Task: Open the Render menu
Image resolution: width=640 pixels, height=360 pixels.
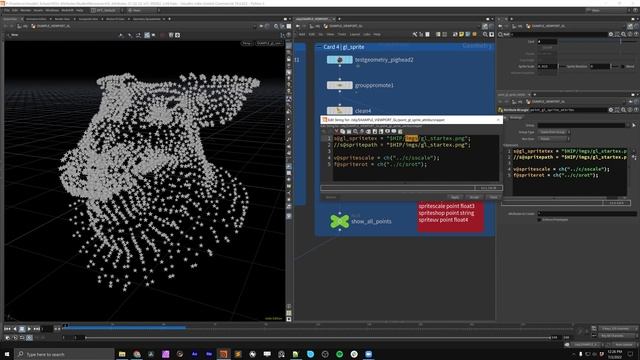Action: point(25,10)
